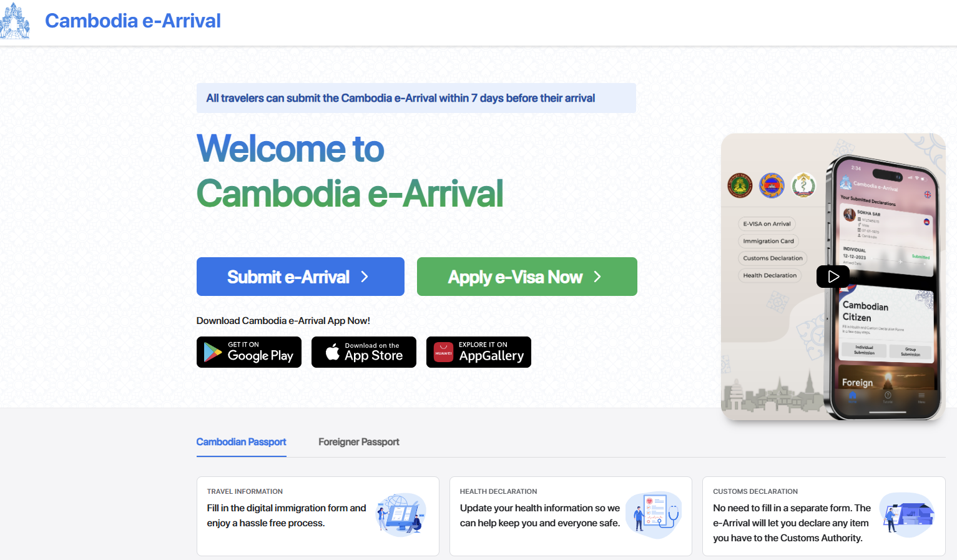This screenshot has width=957, height=560.
Task: Click the Cambodia e-Arrival header title
Action: click(x=132, y=21)
